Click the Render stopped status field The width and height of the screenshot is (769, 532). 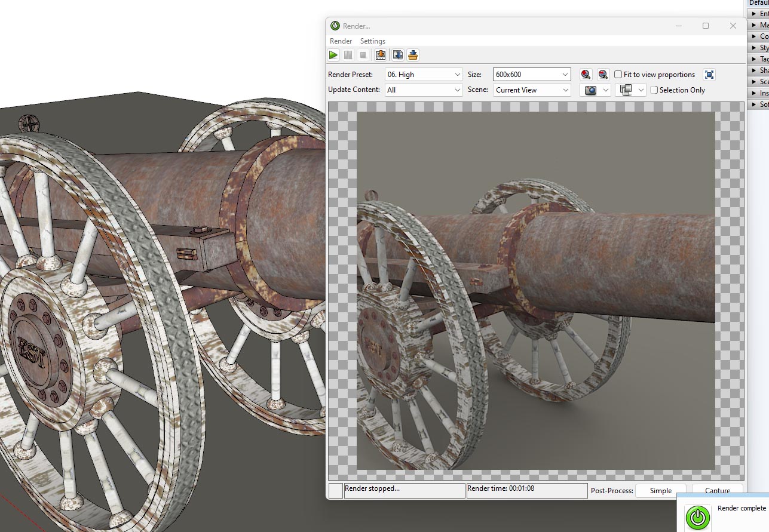point(405,490)
